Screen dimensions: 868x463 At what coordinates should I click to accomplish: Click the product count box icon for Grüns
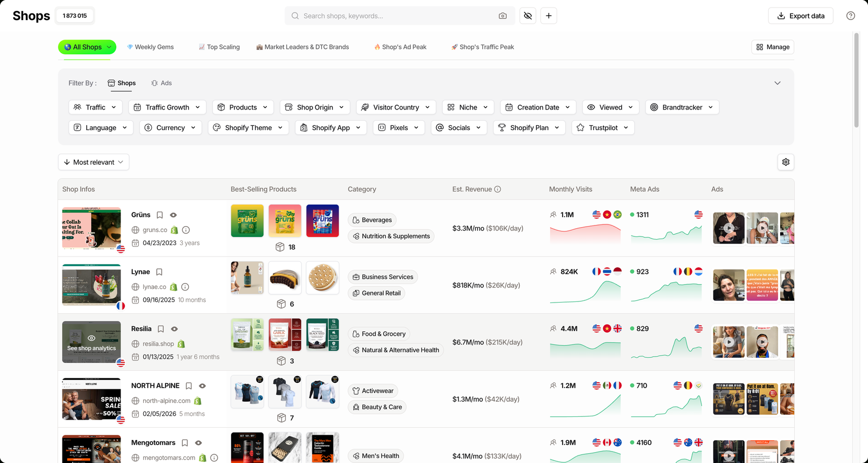click(x=280, y=247)
